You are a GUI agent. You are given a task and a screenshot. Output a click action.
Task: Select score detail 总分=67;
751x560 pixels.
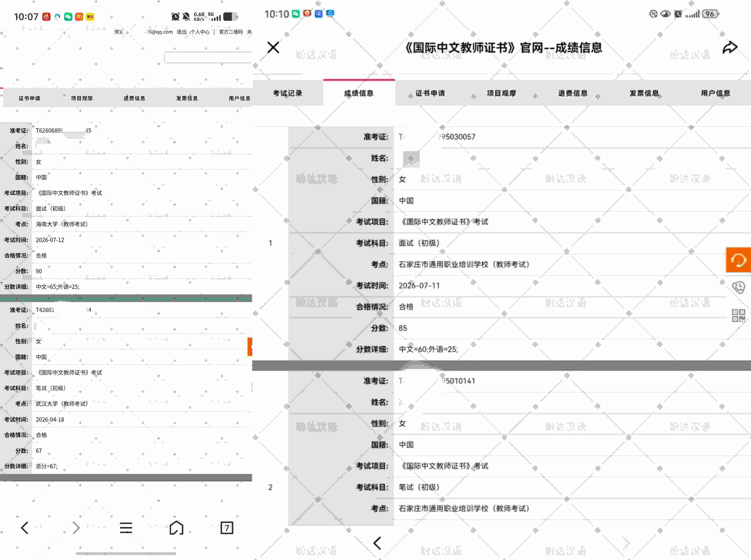tap(47, 466)
